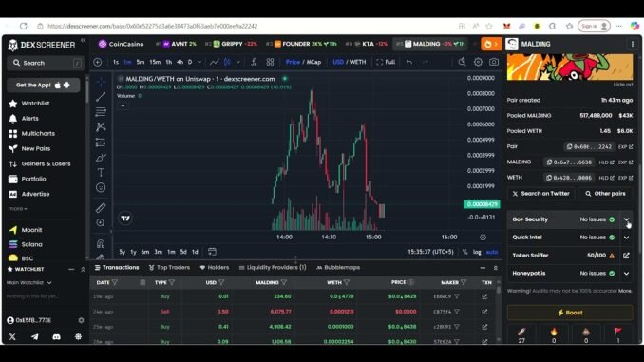Click the chart layout grid icon
This screenshot has height=362, width=644.
click(270, 62)
